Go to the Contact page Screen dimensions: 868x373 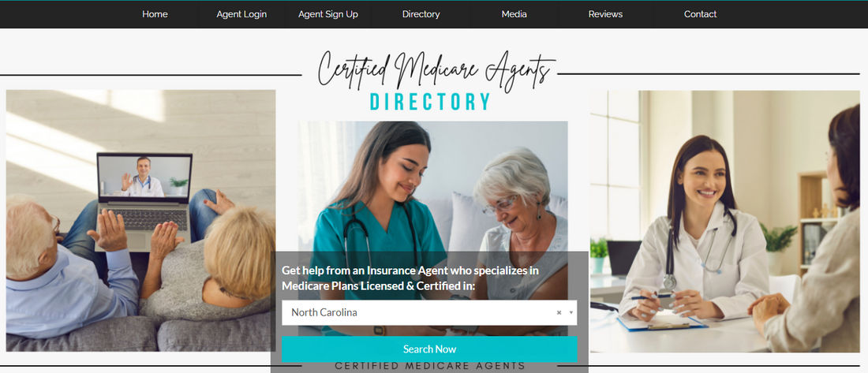coord(700,14)
